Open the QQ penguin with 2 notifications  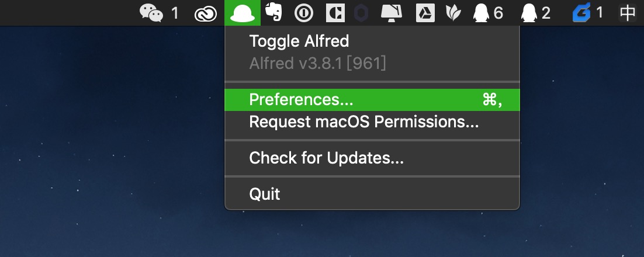point(535,13)
